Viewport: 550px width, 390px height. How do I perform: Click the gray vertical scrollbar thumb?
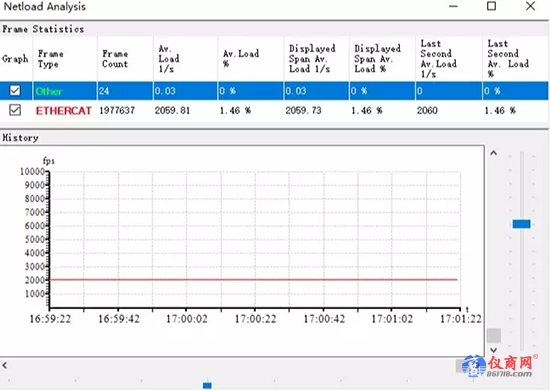[494, 335]
